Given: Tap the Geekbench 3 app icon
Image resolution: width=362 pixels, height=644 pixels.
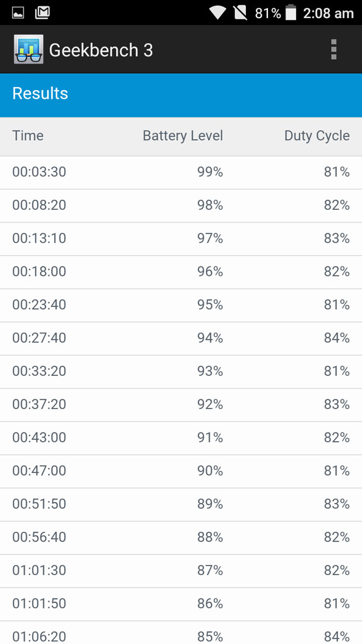Looking at the screenshot, I should 29,49.
